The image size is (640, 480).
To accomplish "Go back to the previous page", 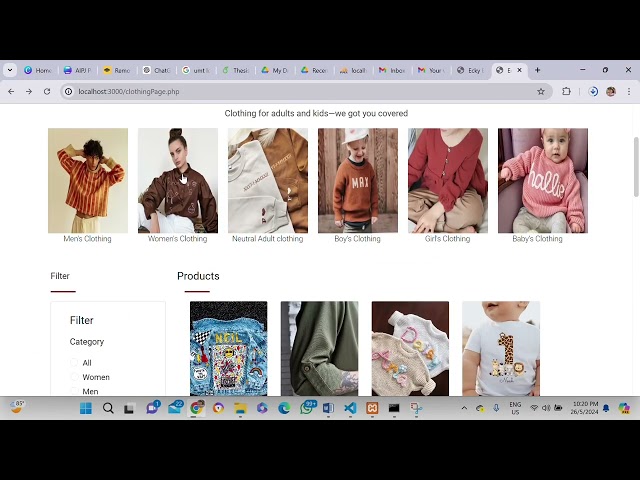I will (x=11, y=91).
